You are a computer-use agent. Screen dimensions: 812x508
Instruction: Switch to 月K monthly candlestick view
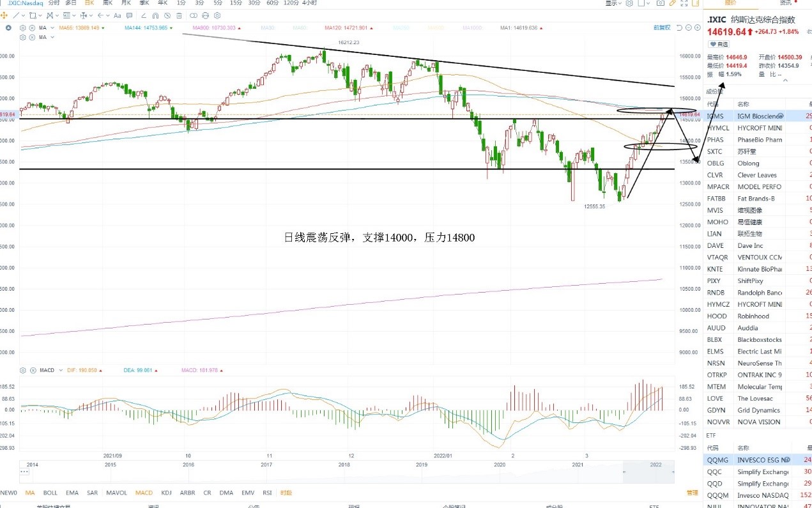click(x=126, y=3)
